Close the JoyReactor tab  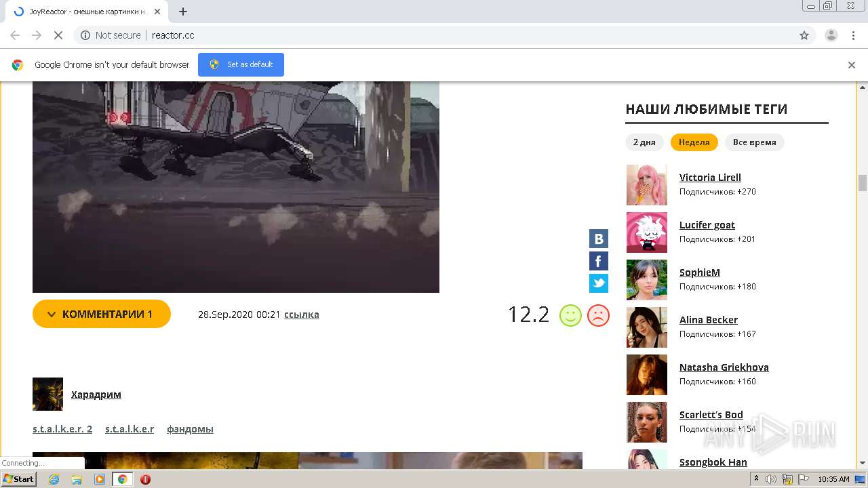pos(158,12)
